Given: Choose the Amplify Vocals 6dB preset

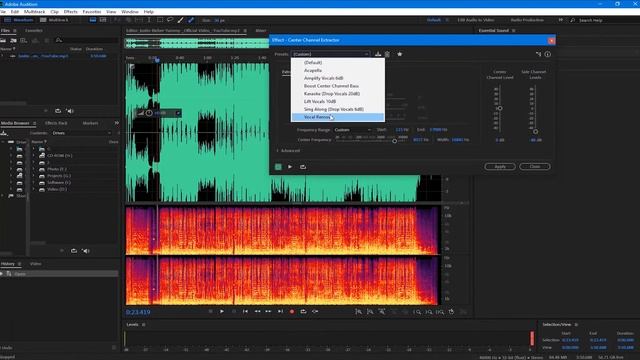Looking at the screenshot, I should (338, 78).
